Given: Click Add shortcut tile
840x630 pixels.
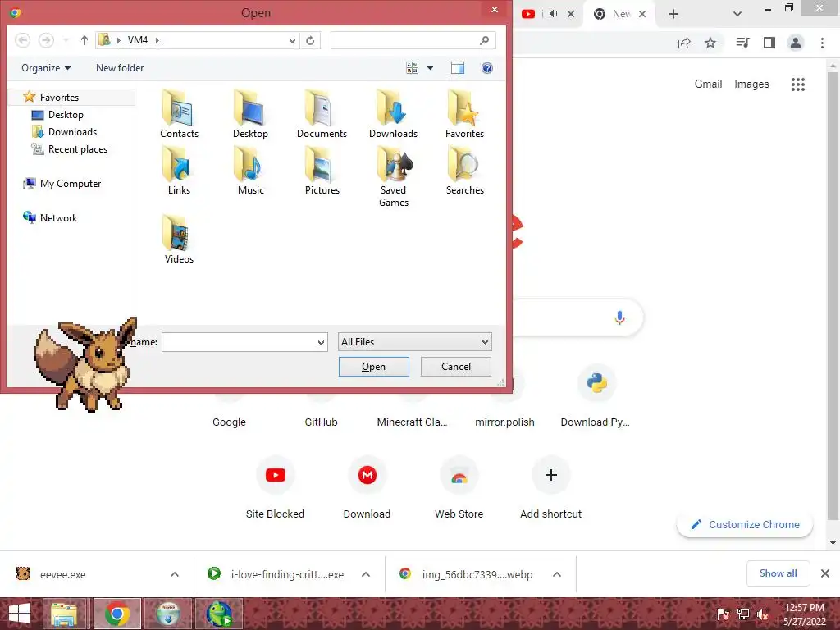Looking at the screenshot, I should [x=550, y=489].
